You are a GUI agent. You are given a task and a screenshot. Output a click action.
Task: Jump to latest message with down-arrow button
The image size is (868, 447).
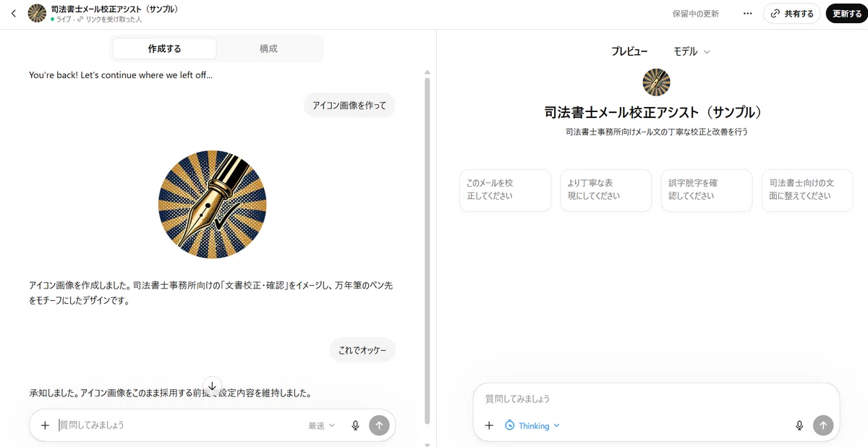point(212,387)
